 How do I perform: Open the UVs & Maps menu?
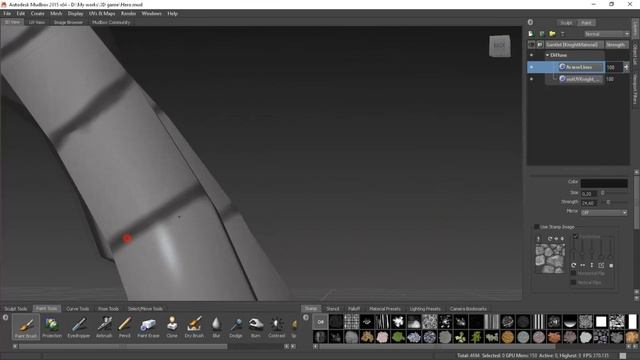pos(102,13)
